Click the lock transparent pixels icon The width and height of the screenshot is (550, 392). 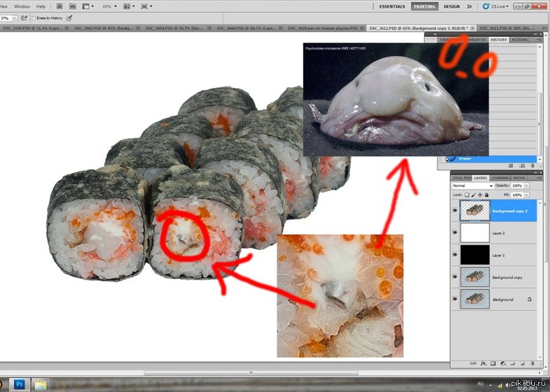click(x=467, y=194)
